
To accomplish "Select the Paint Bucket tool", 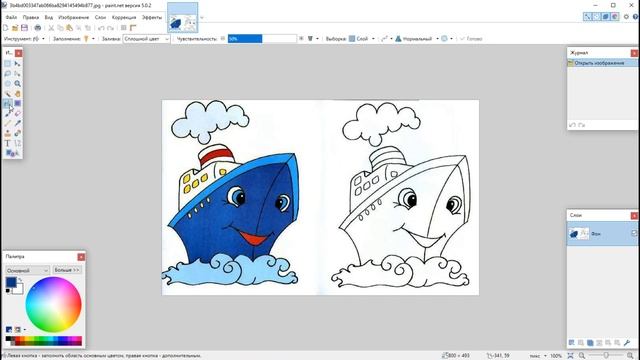I will 8,103.
